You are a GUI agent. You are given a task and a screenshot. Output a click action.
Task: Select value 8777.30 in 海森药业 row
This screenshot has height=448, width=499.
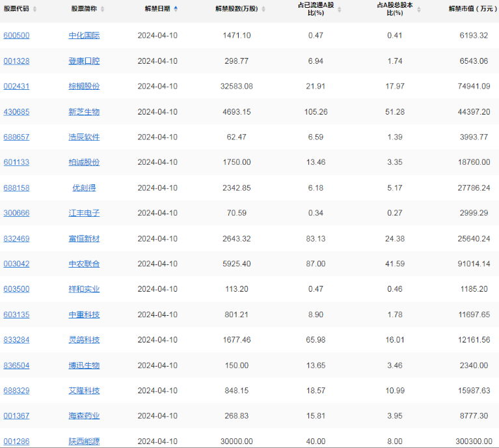pyautogui.click(x=474, y=416)
